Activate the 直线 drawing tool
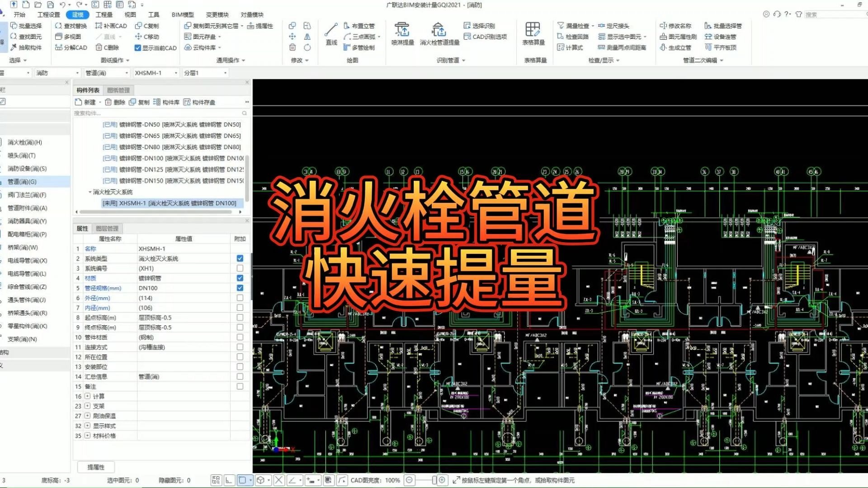This screenshot has height=488, width=868. coord(330,36)
